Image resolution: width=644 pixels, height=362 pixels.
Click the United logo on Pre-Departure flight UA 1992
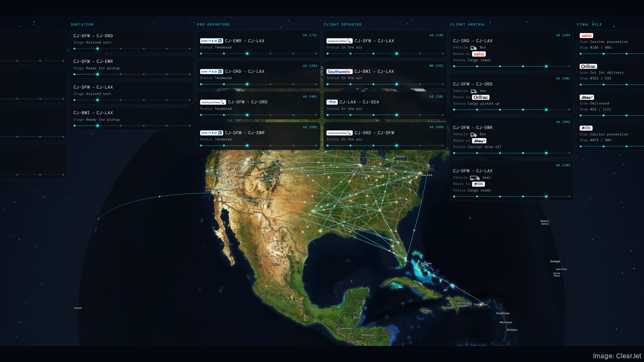pos(211,132)
